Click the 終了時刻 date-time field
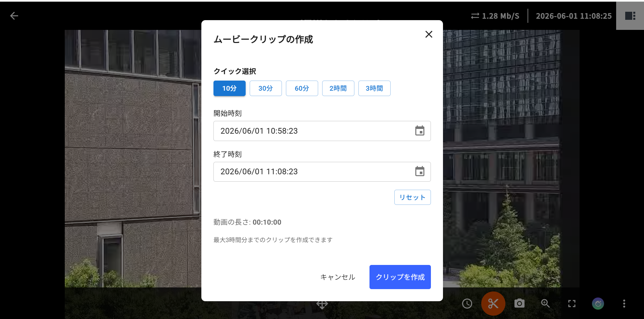This screenshot has height=319, width=644. [322, 172]
